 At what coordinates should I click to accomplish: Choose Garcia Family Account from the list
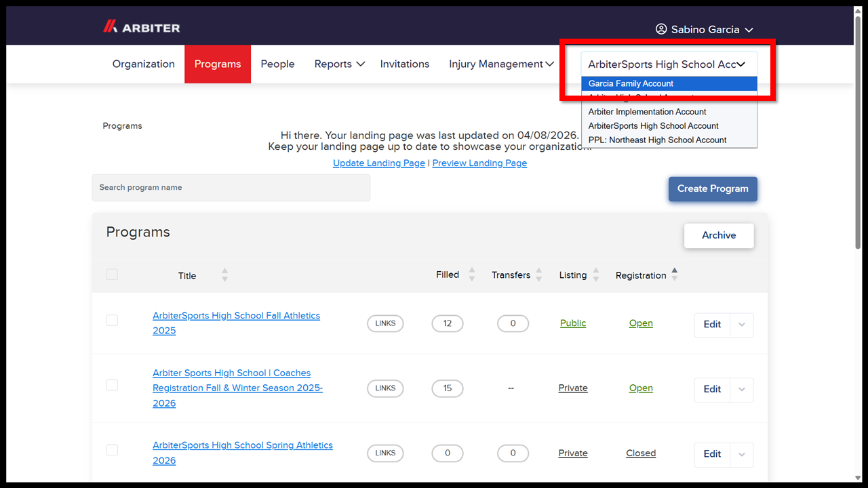click(669, 83)
